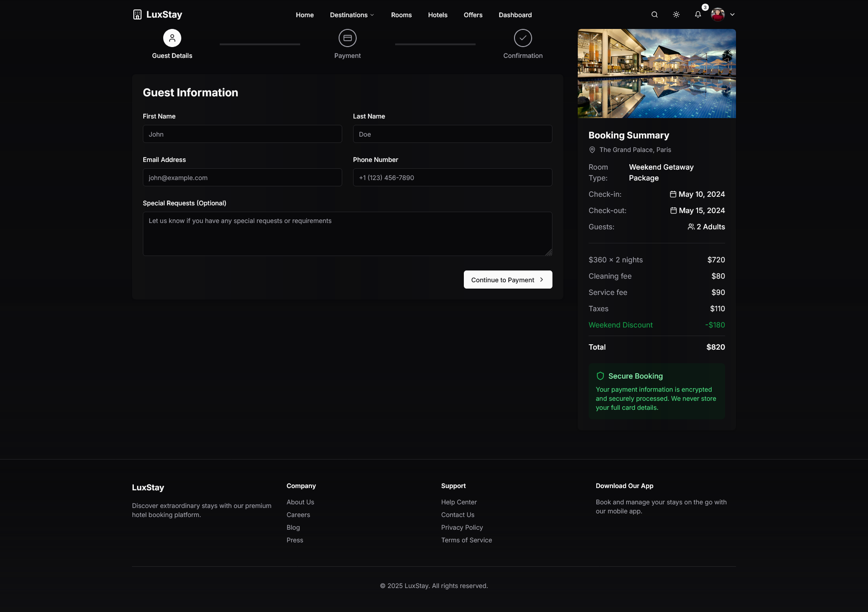Click the '$820' total amount
868x612 pixels.
[716, 347]
